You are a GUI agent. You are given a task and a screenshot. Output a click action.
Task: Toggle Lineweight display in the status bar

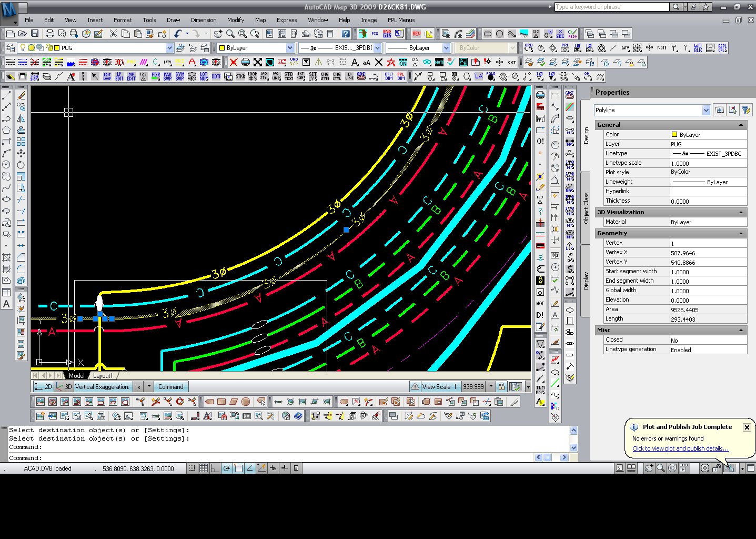click(285, 468)
